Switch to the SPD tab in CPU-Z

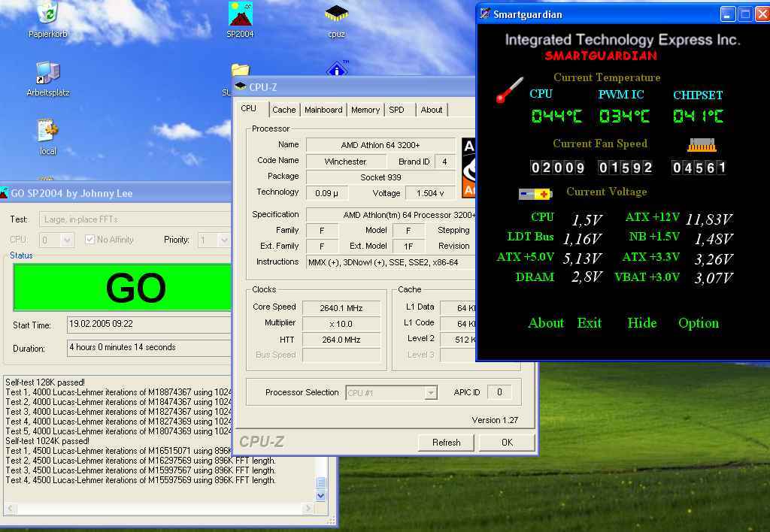(x=397, y=110)
